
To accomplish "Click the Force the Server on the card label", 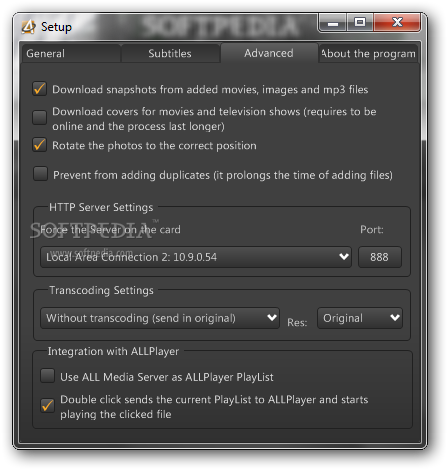I will click(110, 230).
